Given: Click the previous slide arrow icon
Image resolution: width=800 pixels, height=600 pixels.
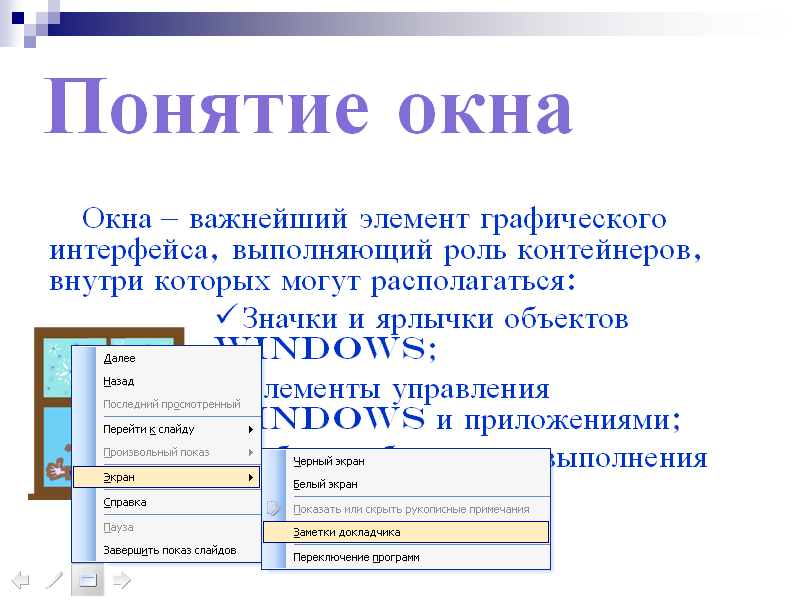Looking at the screenshot, I should pos(20,580).
